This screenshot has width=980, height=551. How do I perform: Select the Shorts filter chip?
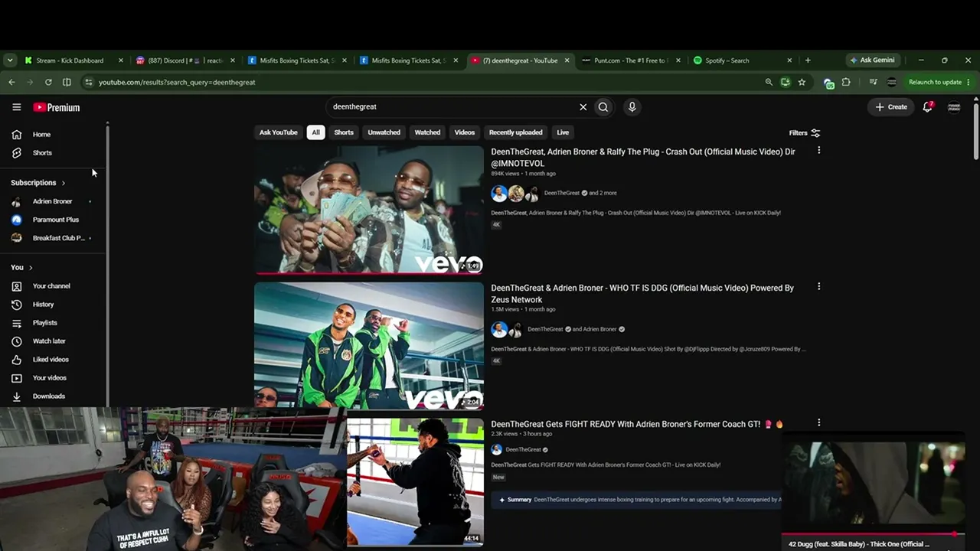click(344, 132)
